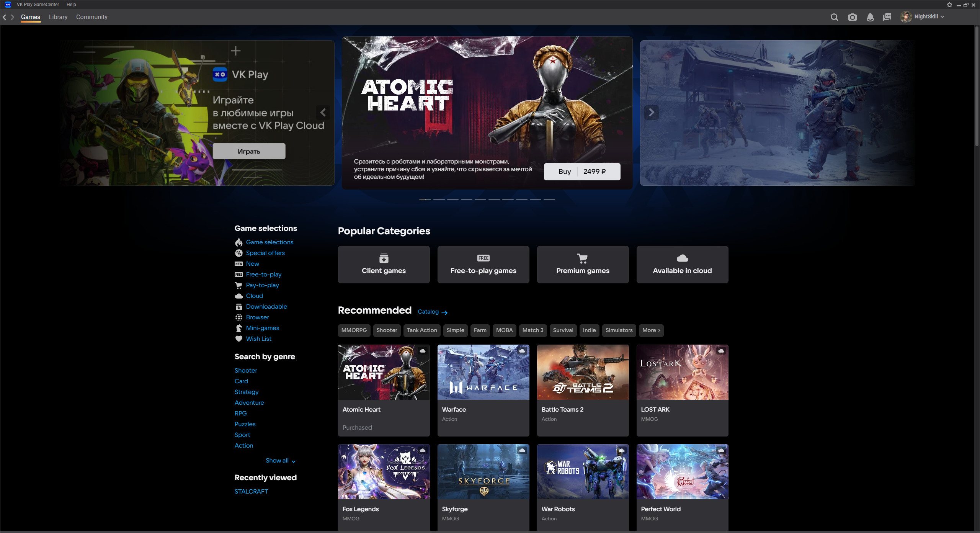
Task: Open the Battle Teams 2 thumbnail
Action: pyautogui.click(x=583, y=372)
